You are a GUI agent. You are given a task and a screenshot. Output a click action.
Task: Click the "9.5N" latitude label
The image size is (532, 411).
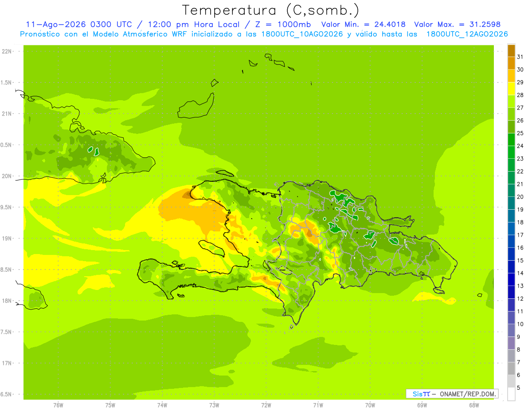6,207
